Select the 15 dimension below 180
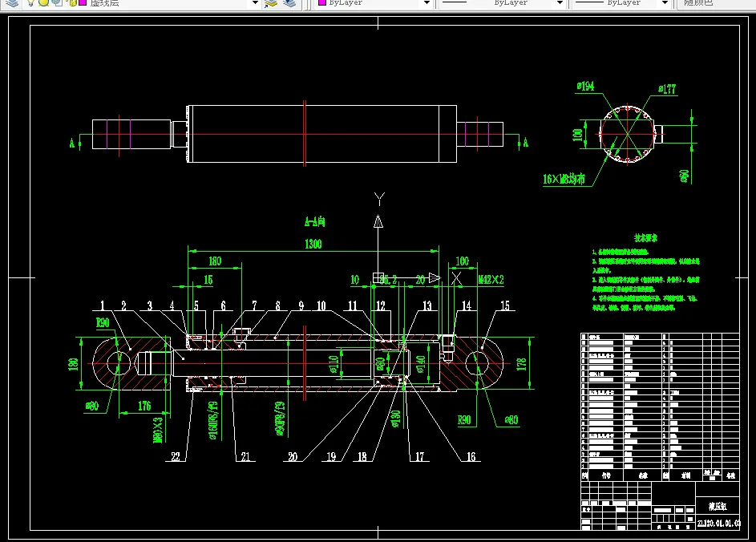This screenshot has height=542, width=756. click(x=208, y=280)
